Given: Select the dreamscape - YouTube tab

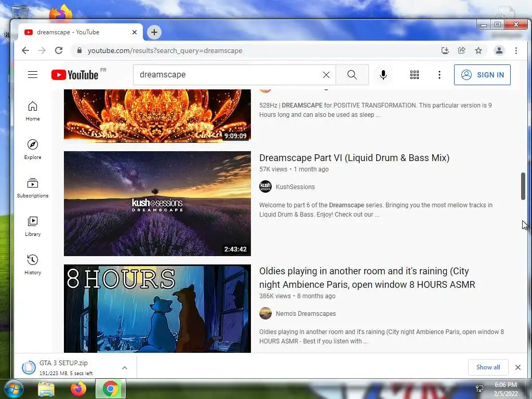Looking at the screenshot, I should point(80,32).
